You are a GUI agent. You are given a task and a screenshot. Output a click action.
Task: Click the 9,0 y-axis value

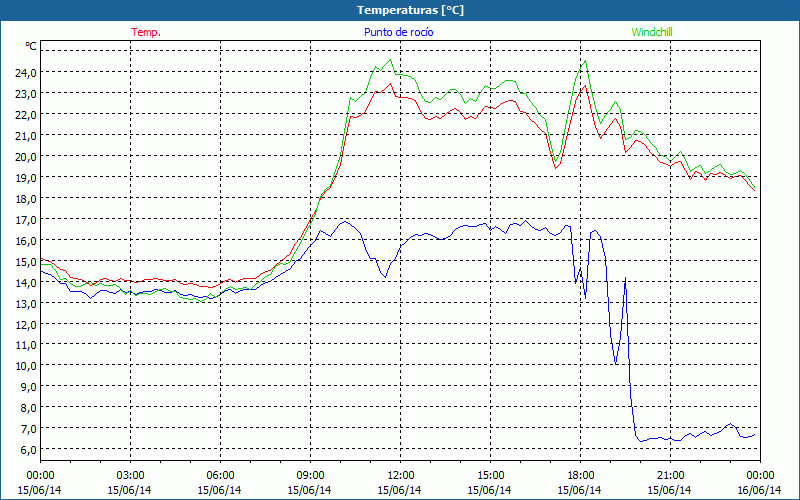point(28,387)
